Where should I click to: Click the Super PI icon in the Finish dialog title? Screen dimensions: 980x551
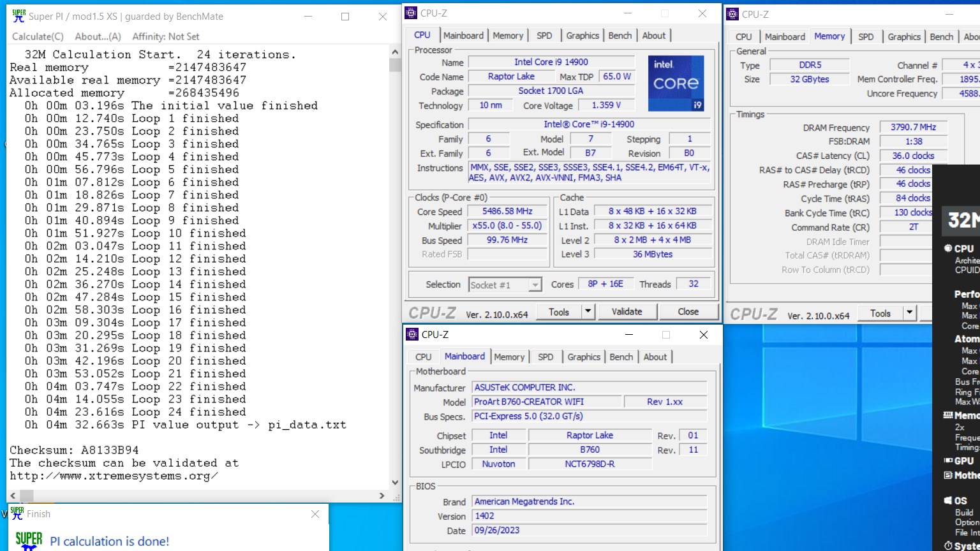[17, 513]
